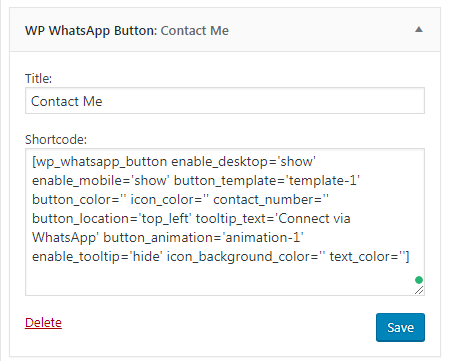The height and width of the screenshot is (361, 449).
Task: Click the WP WhatsApp Button header title
Action: pyautogui.click(x=91, y=31)
